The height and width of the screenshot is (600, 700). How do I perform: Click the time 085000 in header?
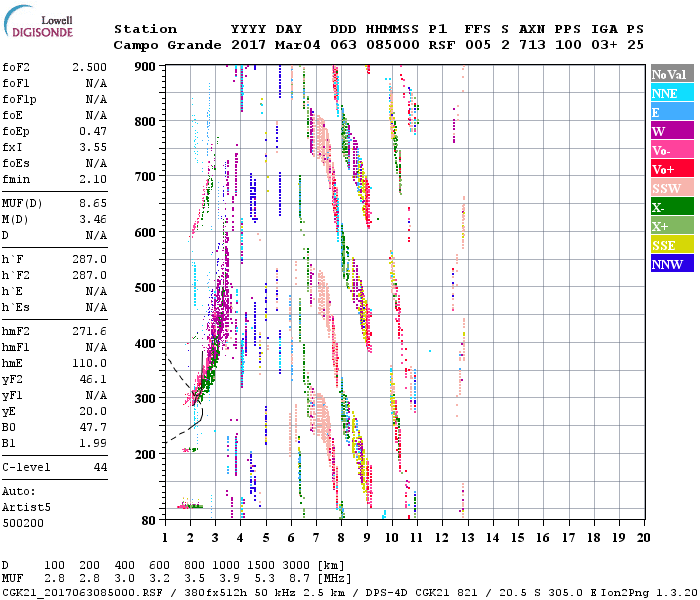(x=393, y=46)
